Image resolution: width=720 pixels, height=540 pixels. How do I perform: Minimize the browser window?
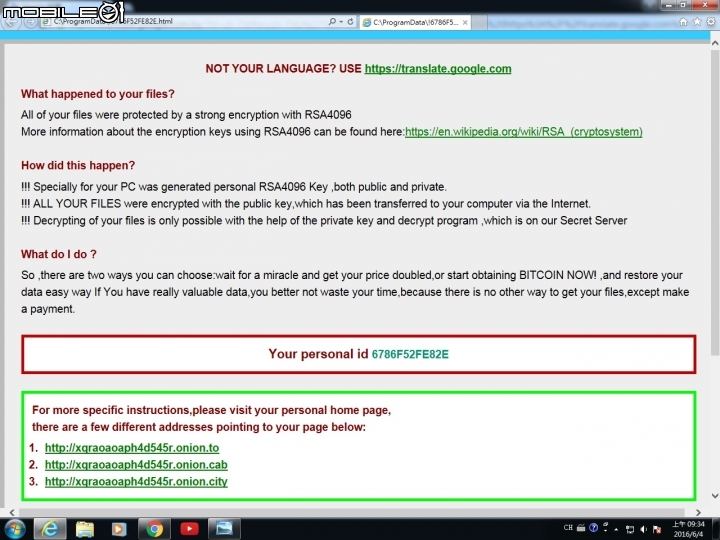(669, 5)
